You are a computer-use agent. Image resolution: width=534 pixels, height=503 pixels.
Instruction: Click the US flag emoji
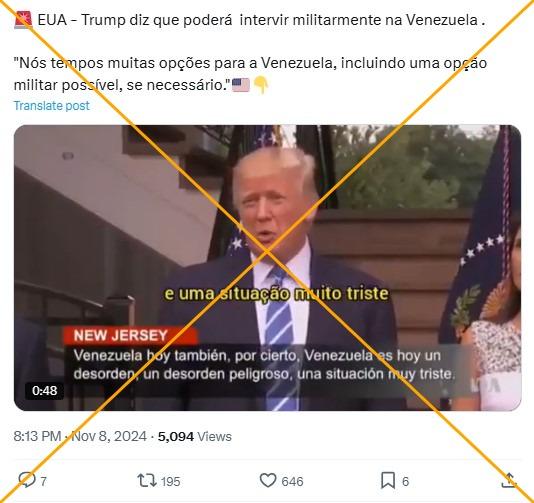(x=240, y=85)
